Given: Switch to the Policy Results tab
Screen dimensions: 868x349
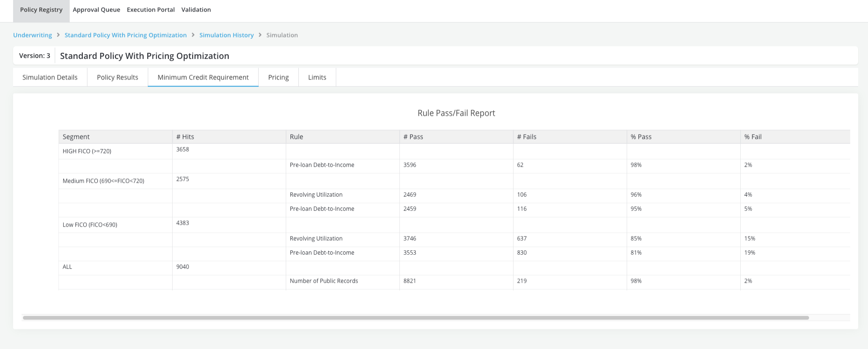Looking at the screenshot, I should coord(117,78).
